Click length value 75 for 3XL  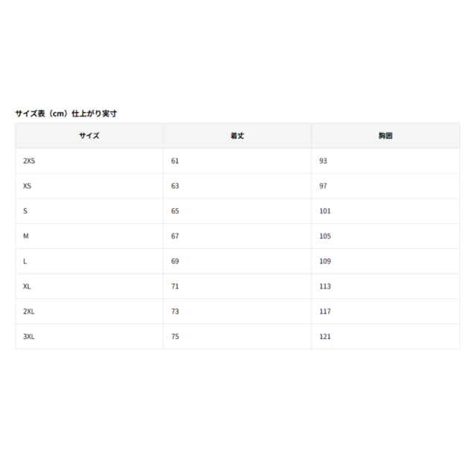coord(175,336)
